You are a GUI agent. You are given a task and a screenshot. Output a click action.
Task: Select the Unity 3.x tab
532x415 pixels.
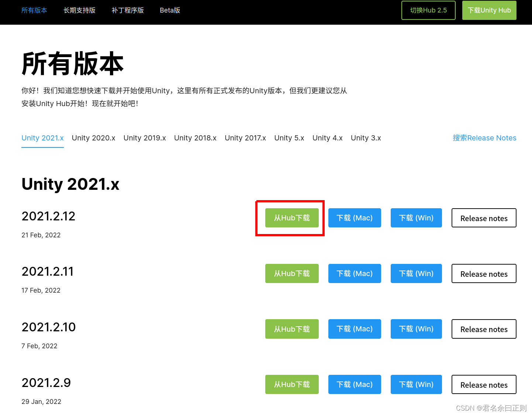point(366,138)
